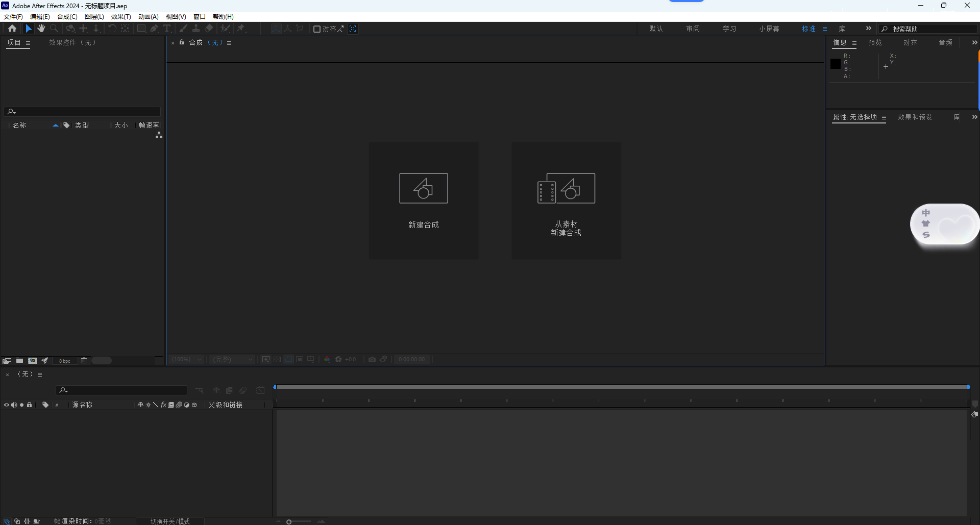Screen dimensions: 980x525
Task: Open the 项目 panel menu
Action: [x=28, y=43]
